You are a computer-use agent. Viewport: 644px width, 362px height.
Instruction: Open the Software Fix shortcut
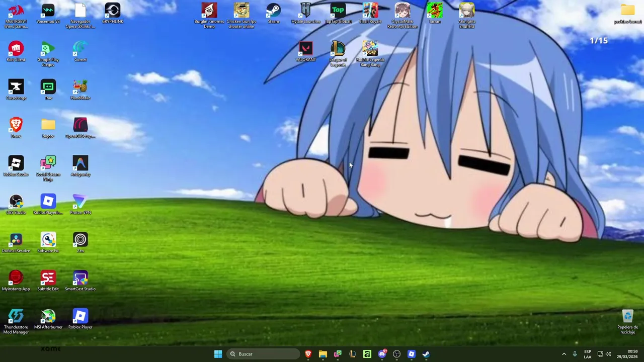tap(48, 243)
